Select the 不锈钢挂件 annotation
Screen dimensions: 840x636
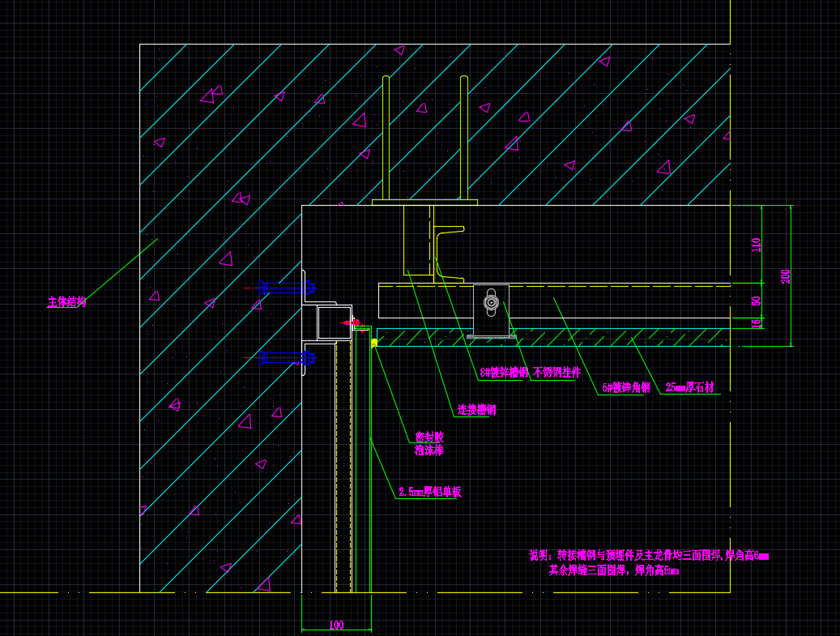556,373
